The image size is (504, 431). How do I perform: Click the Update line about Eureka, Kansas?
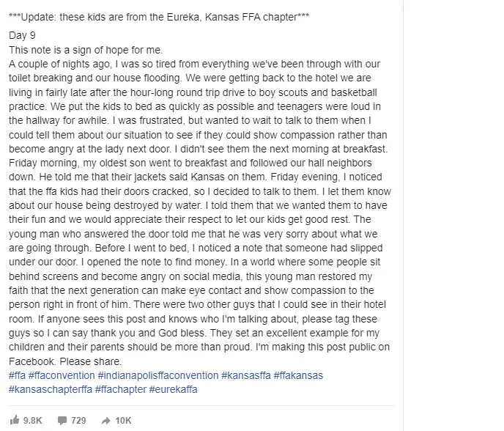159,17
